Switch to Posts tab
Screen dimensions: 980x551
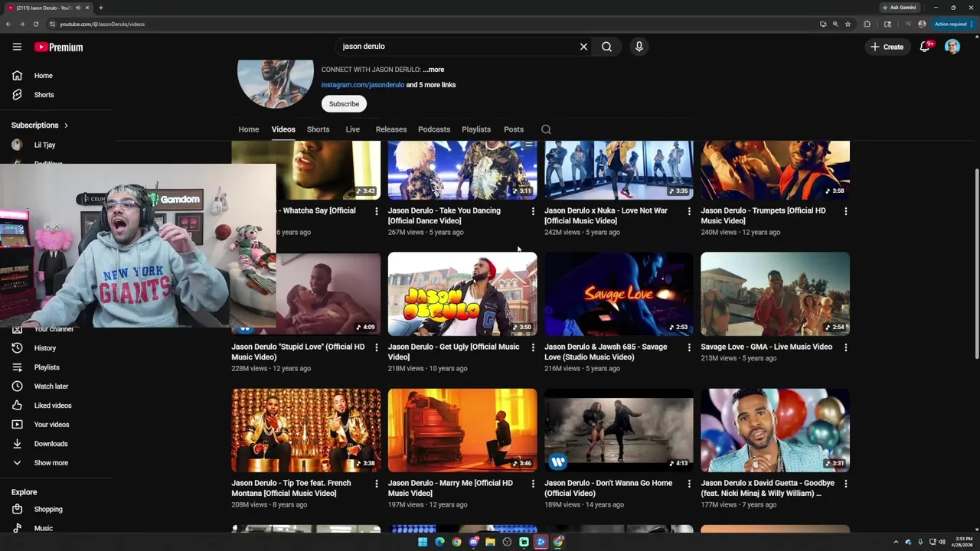click(x=514, y=129)
